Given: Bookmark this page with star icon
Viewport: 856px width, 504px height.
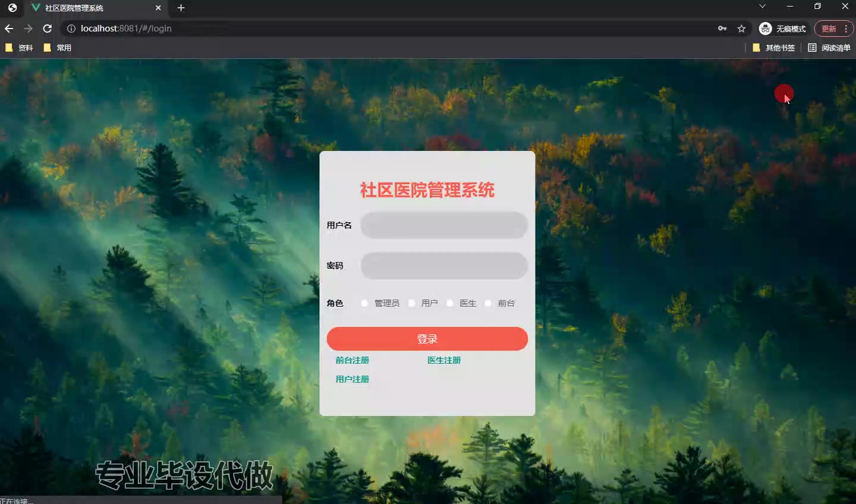Looking at the screenshot, I should [x=741, y=29].
